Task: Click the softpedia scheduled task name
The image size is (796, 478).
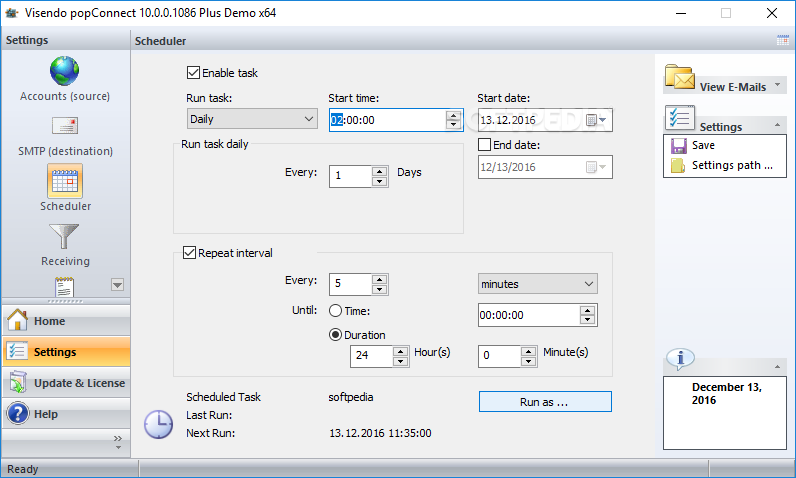Action: click(x=351, y=397)
